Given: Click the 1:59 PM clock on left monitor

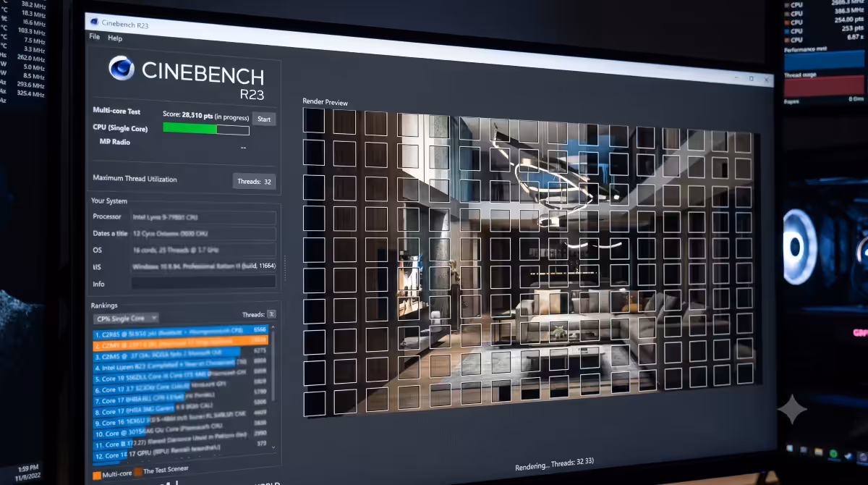Looking at the screenshot, I should point(30,468).
